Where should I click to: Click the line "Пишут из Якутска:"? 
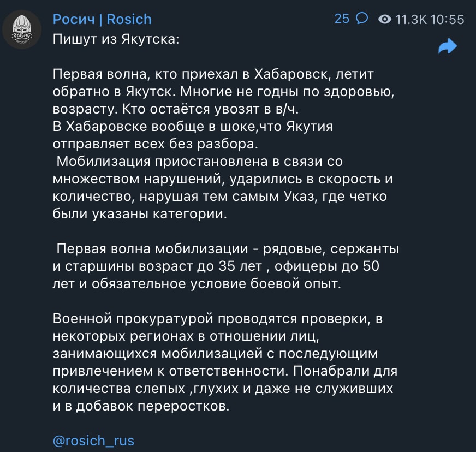(116, 39)
